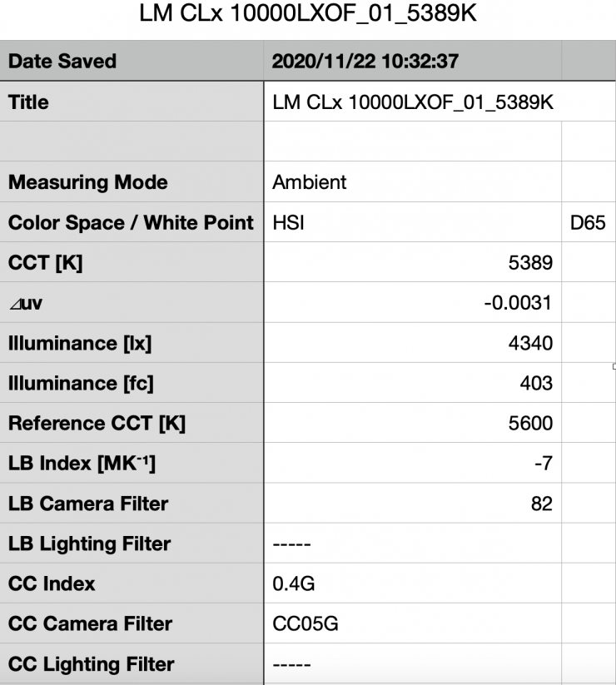This screenshot has height=685, width=616.
Task: Click the Title row's value cell
Action: coord(413,102)
